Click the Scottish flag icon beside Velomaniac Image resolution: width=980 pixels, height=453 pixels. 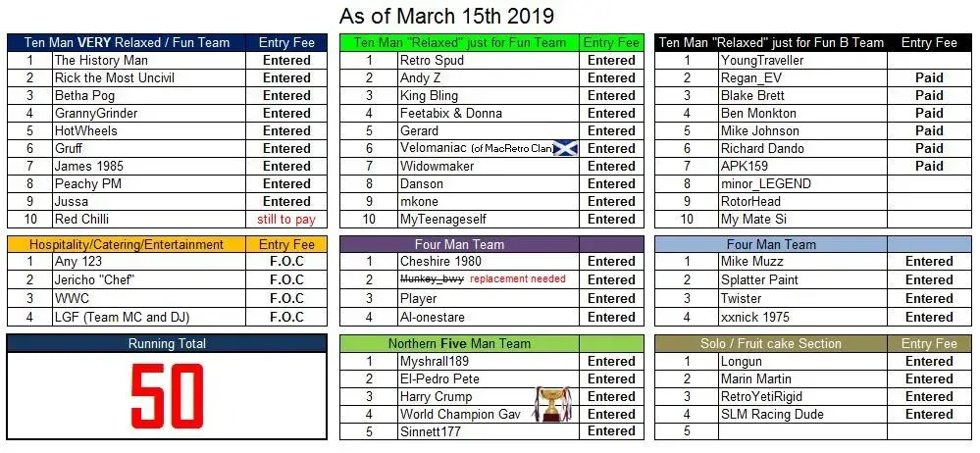coord(566,149)
